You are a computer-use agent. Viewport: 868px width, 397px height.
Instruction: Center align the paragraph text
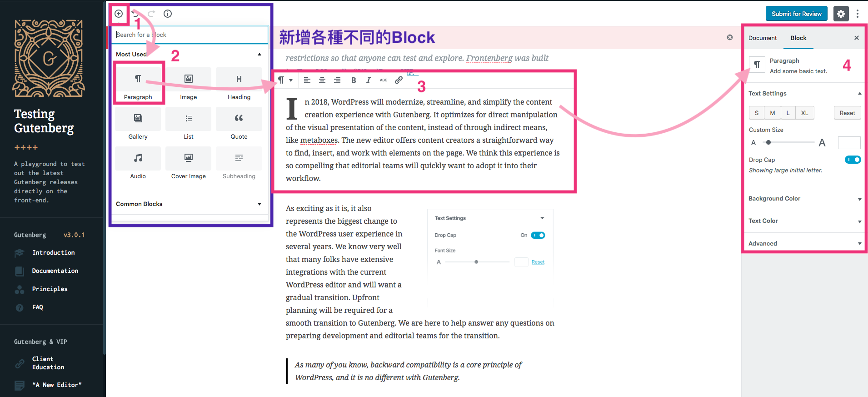point(322,80)
